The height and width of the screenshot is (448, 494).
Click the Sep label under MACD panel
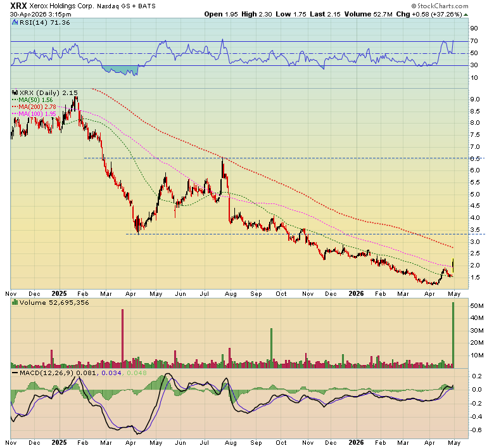pyautogui.click(x=256, y=443)
